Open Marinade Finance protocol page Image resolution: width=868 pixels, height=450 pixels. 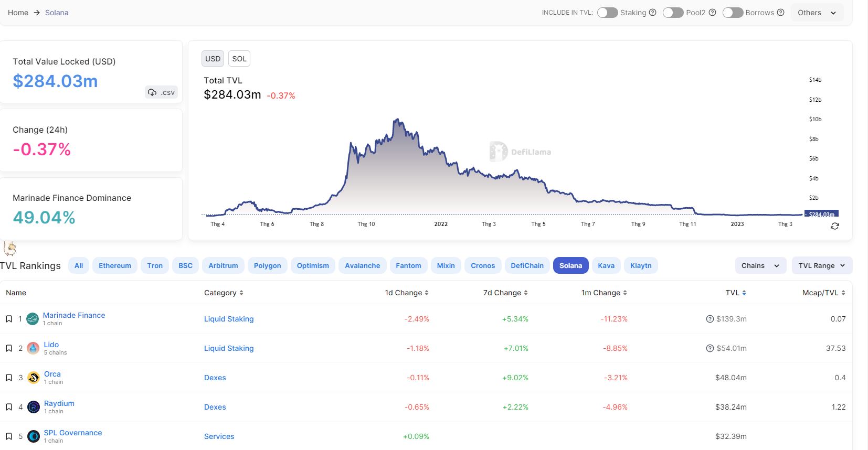click(x=74, y=315)
